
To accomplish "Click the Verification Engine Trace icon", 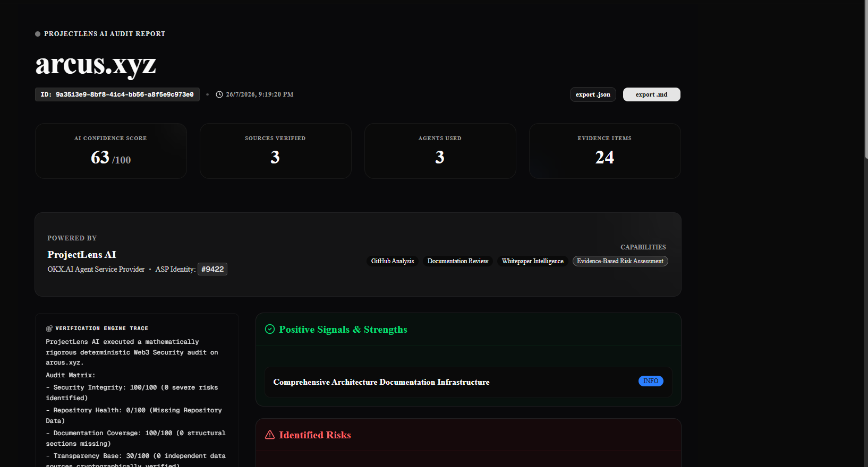I will click(49, 328).
